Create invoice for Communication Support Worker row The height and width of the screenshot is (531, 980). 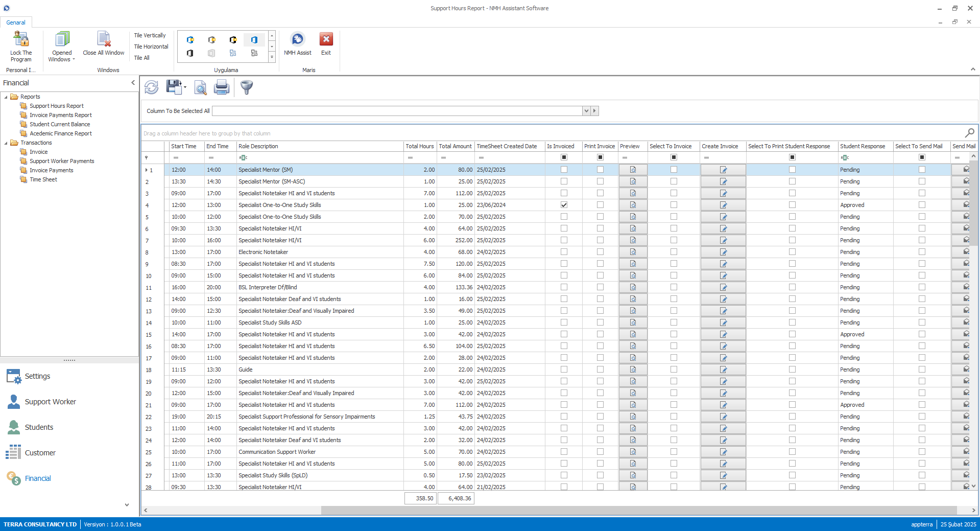tap(723, 452)
